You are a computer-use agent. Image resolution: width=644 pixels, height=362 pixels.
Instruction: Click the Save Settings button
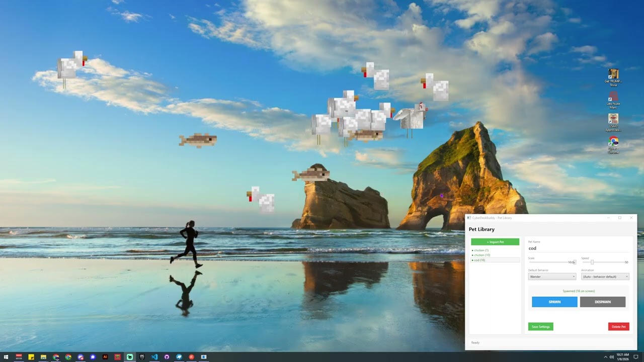click(541, 327)
